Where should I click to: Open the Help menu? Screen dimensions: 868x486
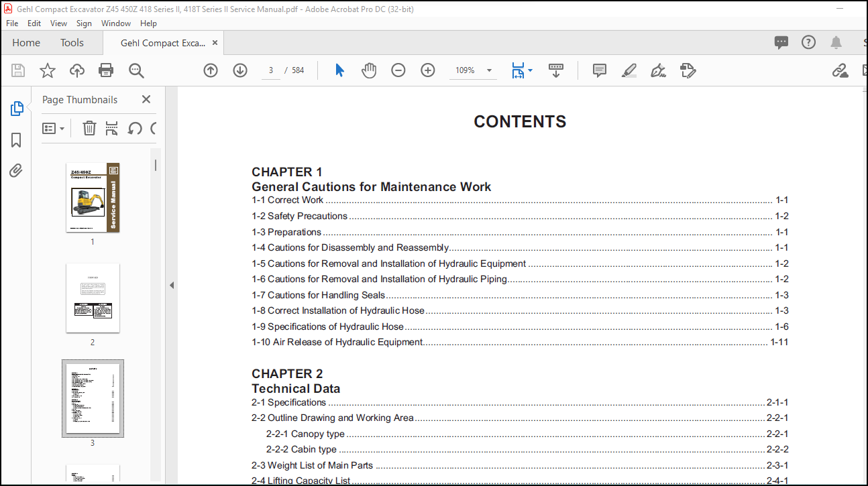click(x=149, y=23)
